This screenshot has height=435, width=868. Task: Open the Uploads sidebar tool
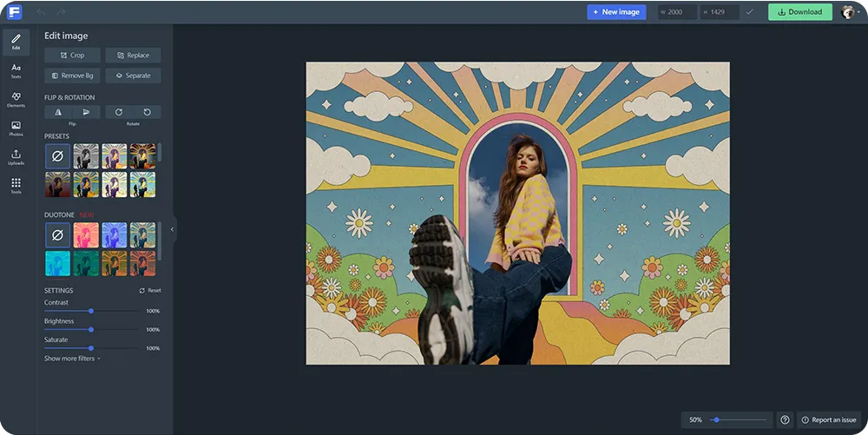(16, 157)
